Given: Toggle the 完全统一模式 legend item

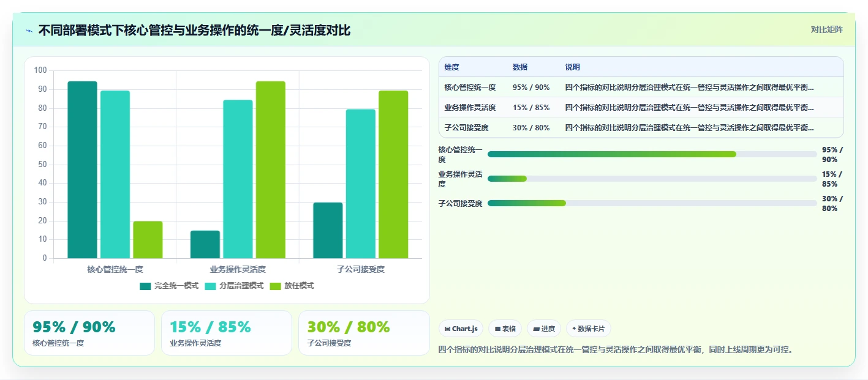Looking at the screenshot, I should [x=169, y=286].
